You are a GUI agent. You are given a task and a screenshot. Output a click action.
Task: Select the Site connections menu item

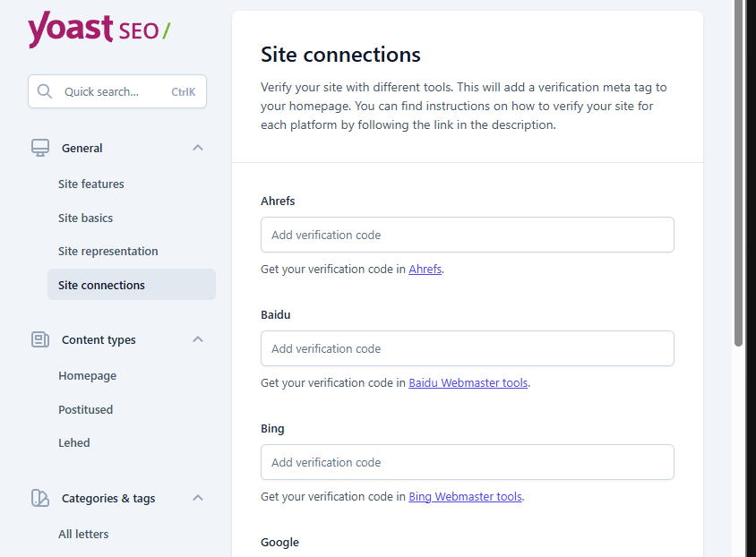(x=101, y=286)
